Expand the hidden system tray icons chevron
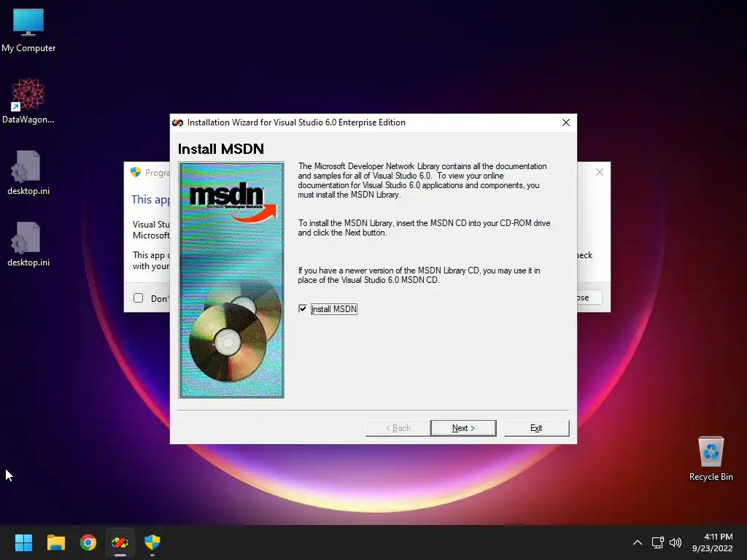The width and height of the screenshot is (747, 560). click(638, 542)
